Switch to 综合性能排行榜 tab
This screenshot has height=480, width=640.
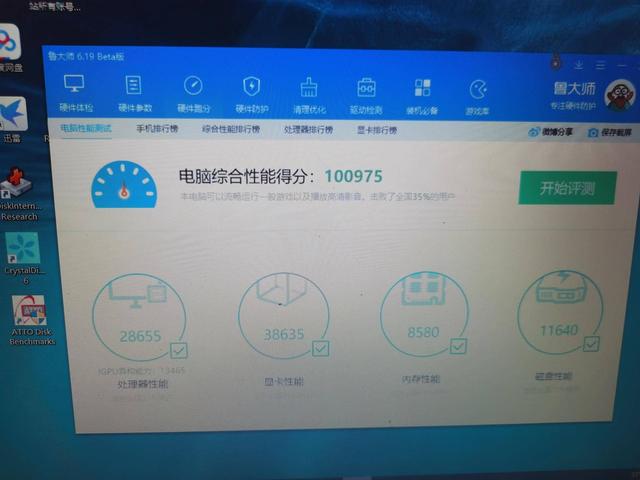[231, 129]
